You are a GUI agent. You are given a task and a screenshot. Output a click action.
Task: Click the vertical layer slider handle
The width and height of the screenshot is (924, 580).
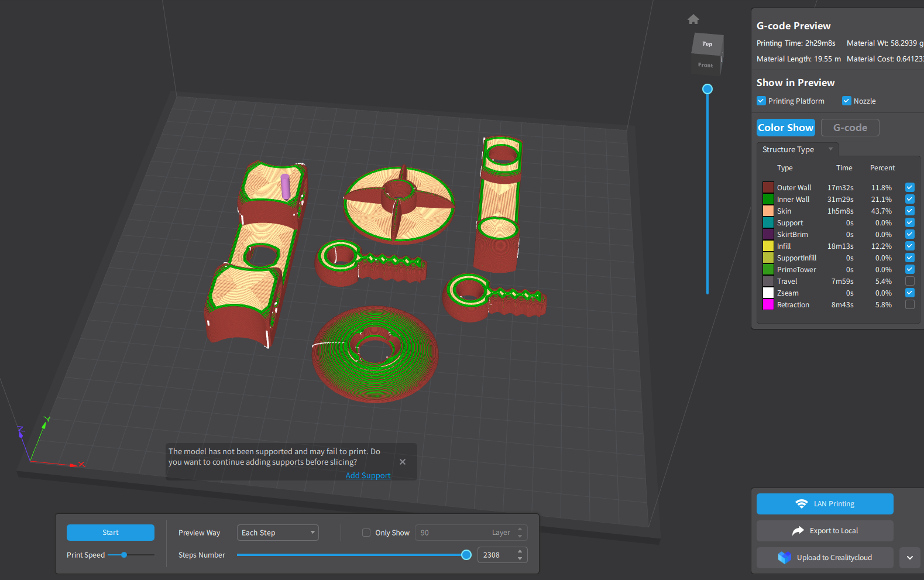[707, 89]
